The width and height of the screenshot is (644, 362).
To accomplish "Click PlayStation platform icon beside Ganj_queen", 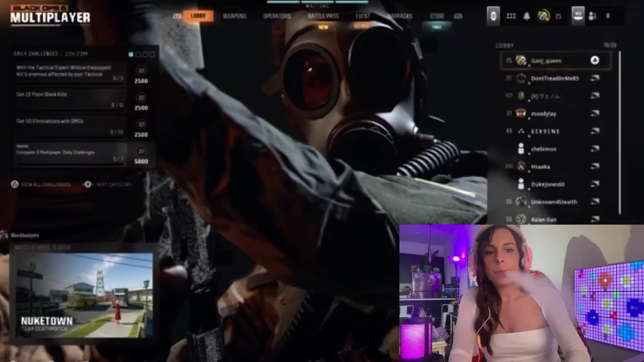I will coord(595,60).
